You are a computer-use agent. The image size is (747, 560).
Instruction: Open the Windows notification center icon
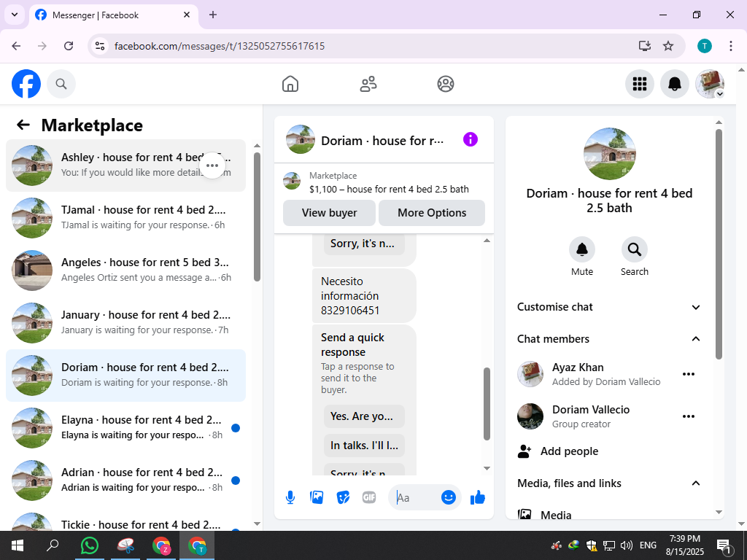click(724, 547)
